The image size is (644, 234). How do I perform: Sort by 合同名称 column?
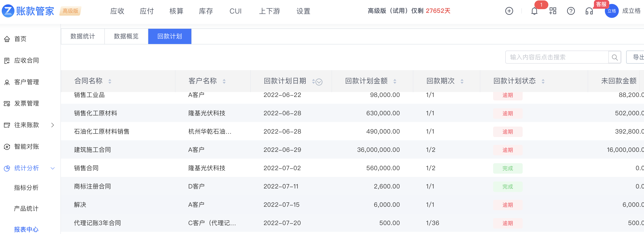tap(110, 81)
